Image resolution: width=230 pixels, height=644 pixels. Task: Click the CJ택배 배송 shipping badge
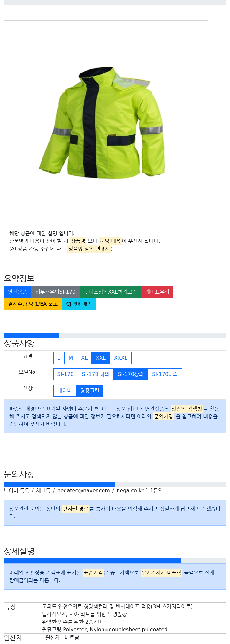tap(79, 304)
